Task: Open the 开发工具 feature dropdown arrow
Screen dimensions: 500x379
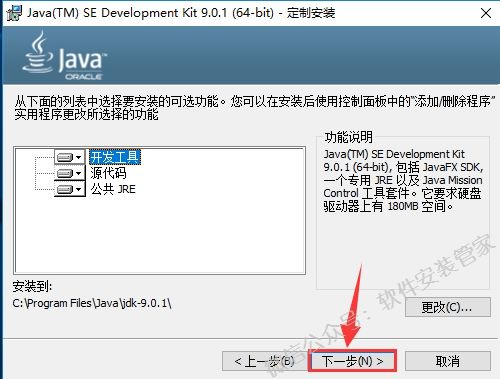Action: 79,157
